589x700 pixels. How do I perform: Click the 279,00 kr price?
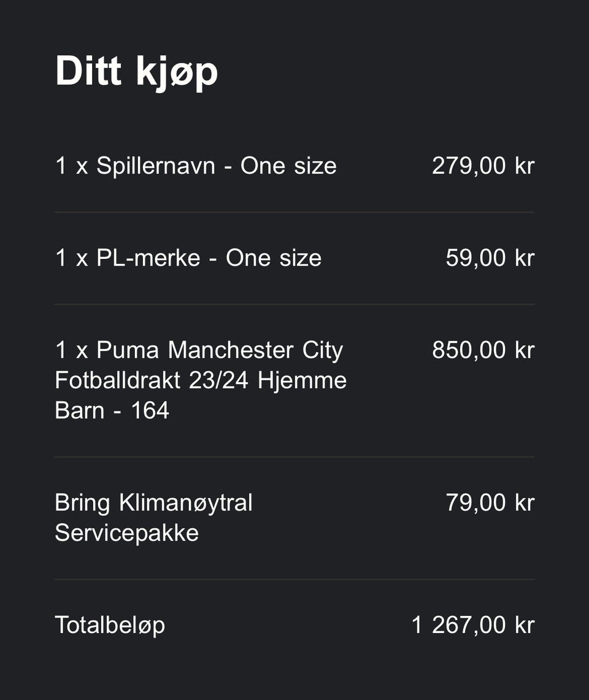tap(483, 166)
